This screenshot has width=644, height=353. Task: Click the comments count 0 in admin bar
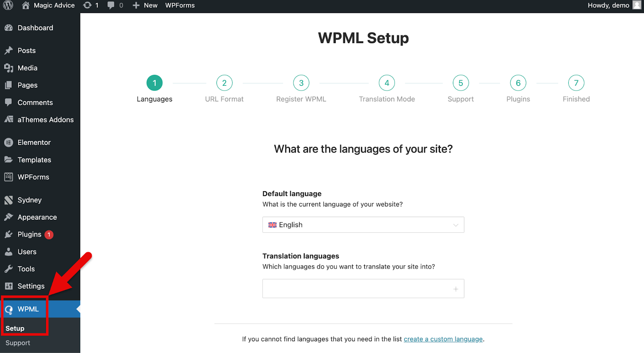click(121, 5)
